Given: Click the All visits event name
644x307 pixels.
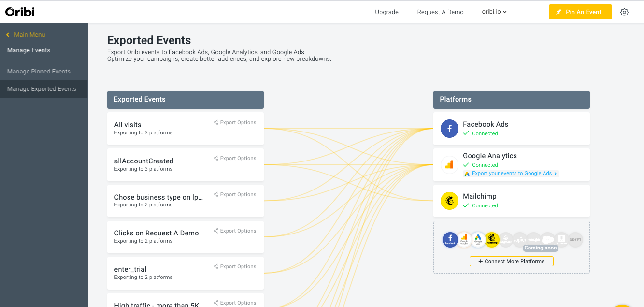Looking at the screenshot, I should pos(128,125).
